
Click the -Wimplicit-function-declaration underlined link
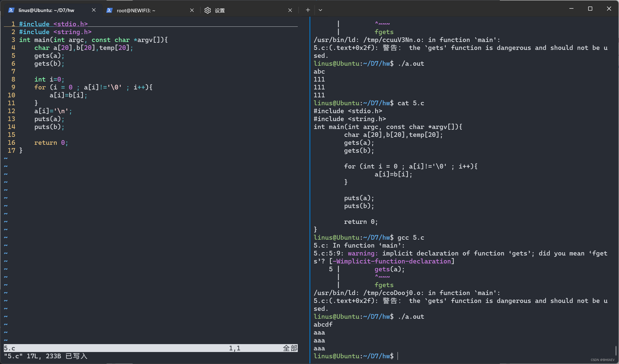pyautogui.click(x=392, y=261)
